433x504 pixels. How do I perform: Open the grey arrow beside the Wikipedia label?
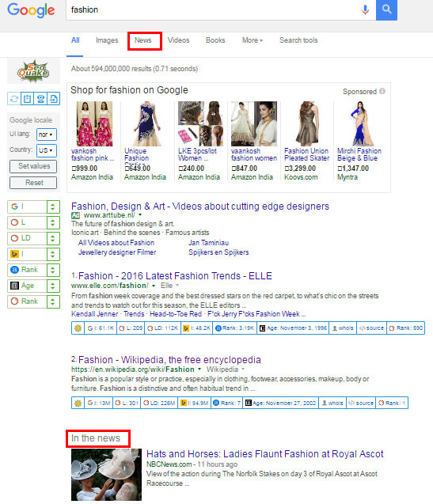(243, 369)
